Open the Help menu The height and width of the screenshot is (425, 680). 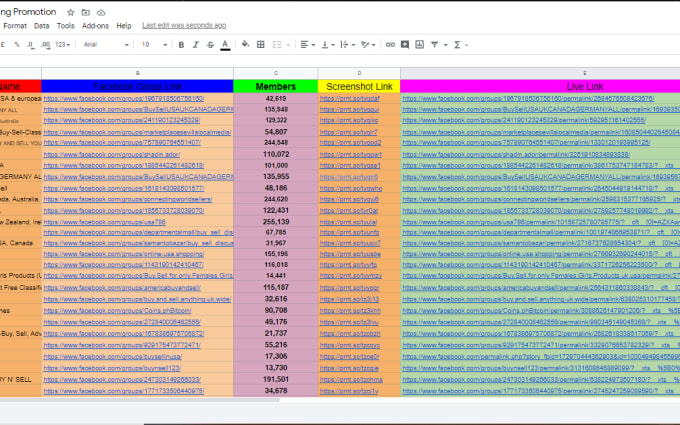click(124, 26)
